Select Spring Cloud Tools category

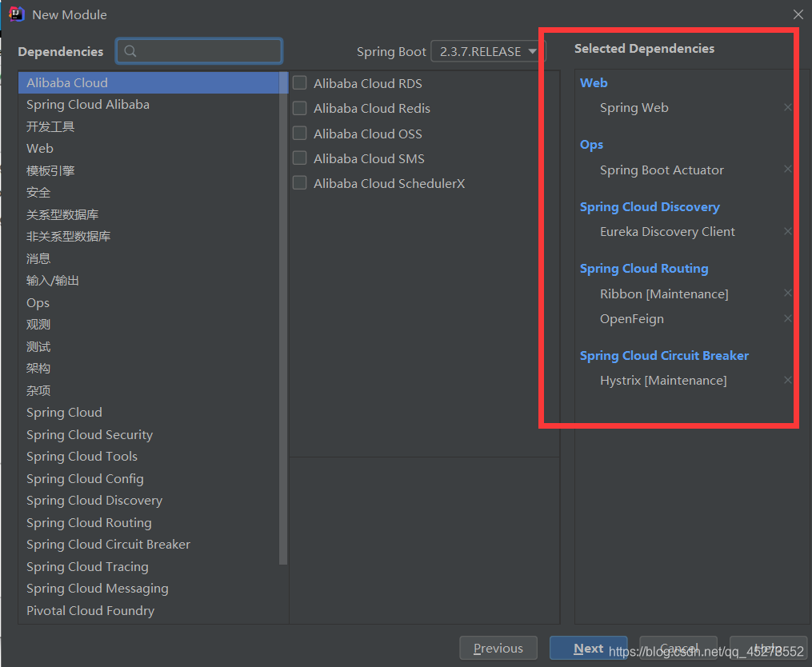tap(149, 457)
